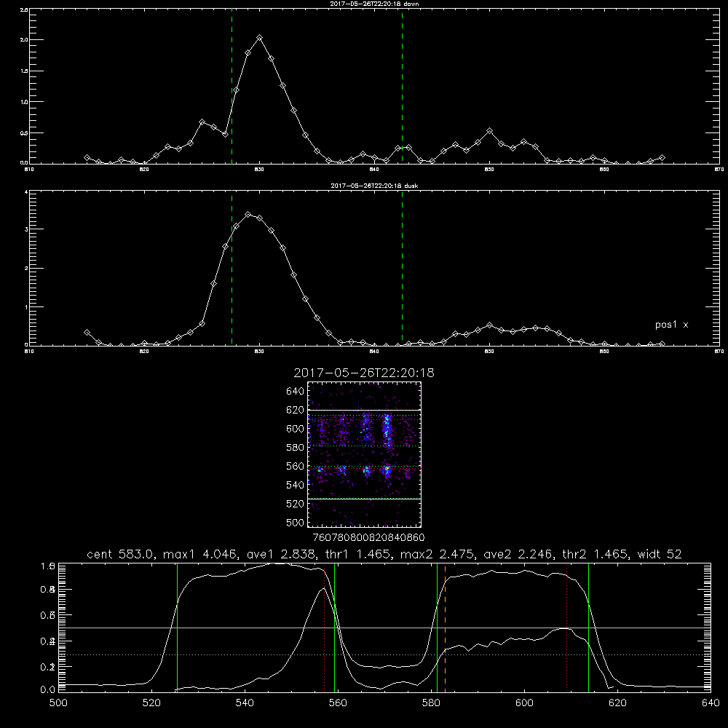Screen dimensions: 728x728
Task: Click x-axis label '600' under bottom plot
Action: (x=524, y=703)
